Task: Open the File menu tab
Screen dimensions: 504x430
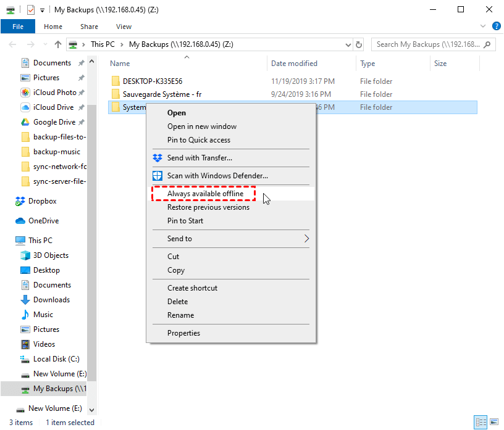Action: 18,27
